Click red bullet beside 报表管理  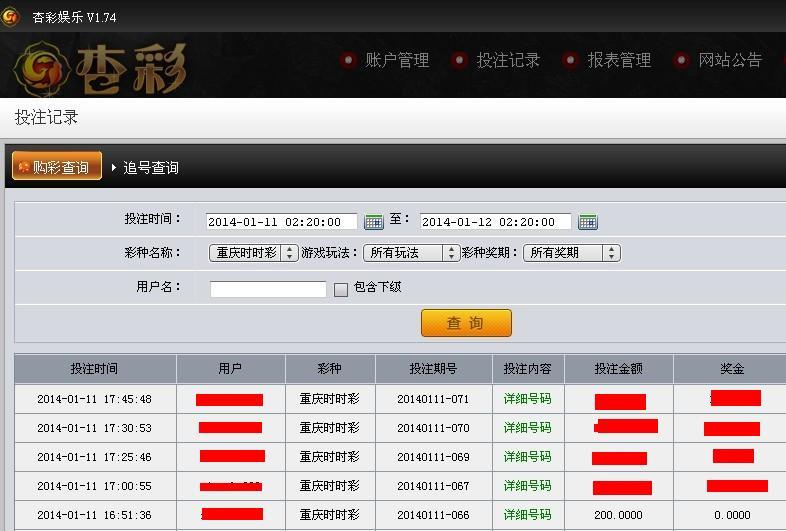coord(570,60)
